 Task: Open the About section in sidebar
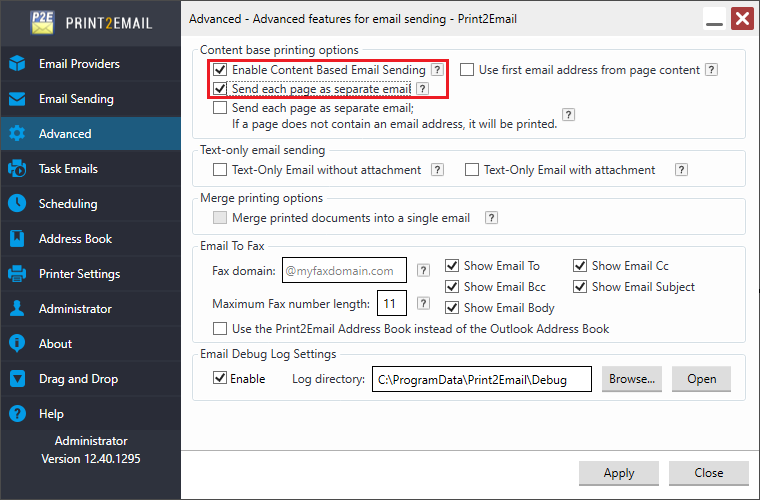[55, 344]
